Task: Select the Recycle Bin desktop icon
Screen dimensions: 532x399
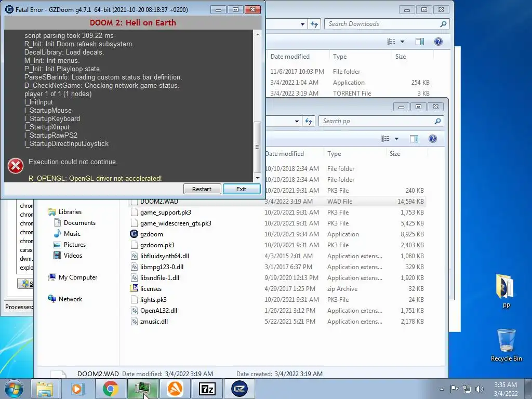Action: click(x=506, y=344)
